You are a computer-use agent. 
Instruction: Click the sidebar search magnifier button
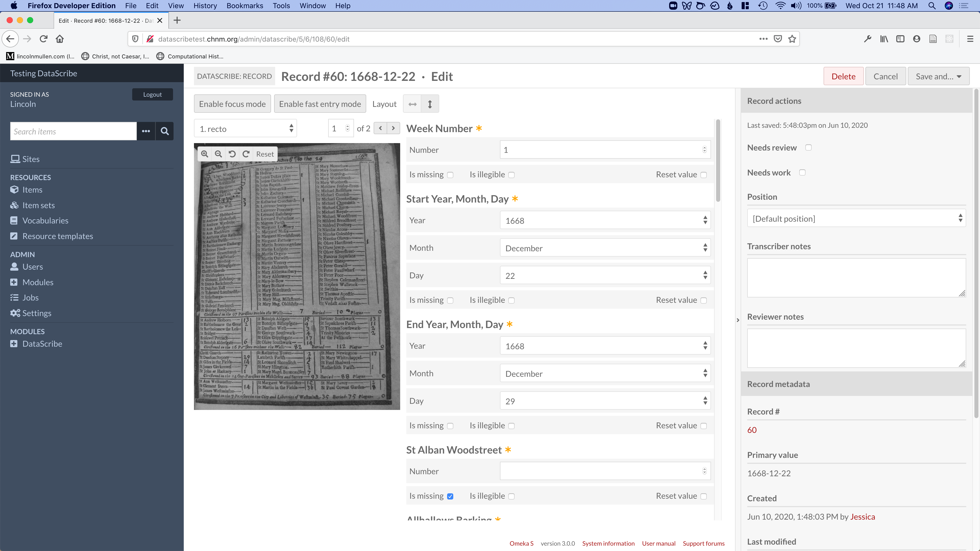[164, 131]
